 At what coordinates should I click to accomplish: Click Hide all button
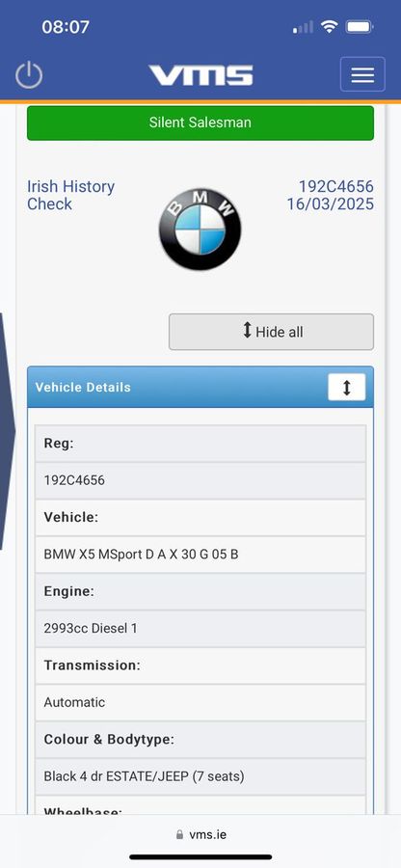[271, 332]
